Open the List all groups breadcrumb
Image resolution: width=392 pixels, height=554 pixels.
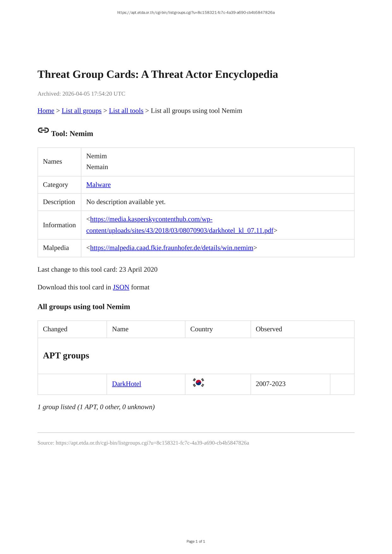(81, 111)
